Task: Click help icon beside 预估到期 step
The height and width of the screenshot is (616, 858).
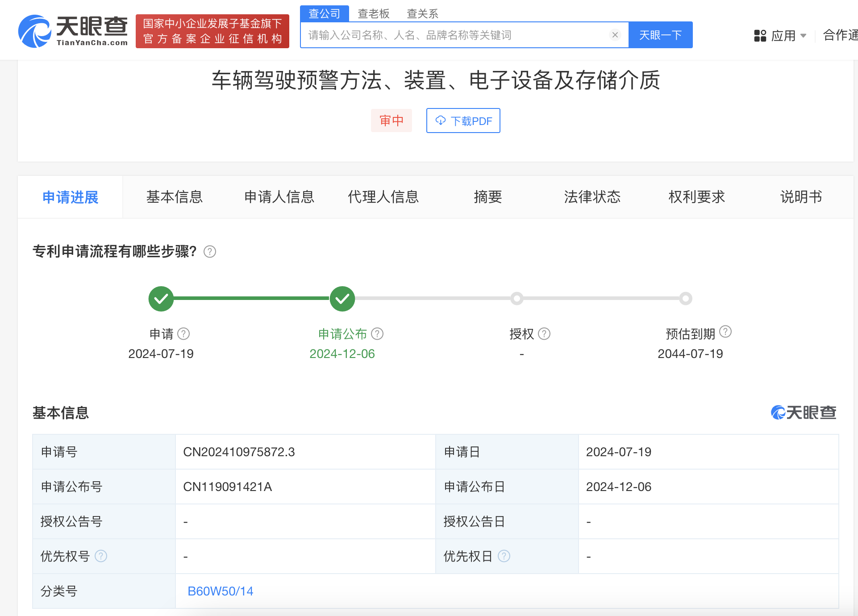Action: (725, 332)
